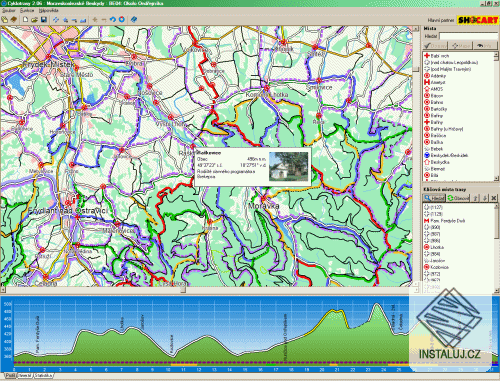Screen dimensions: 500x381
Task: Select AMOS in the places list
Action: coord(437,89)
